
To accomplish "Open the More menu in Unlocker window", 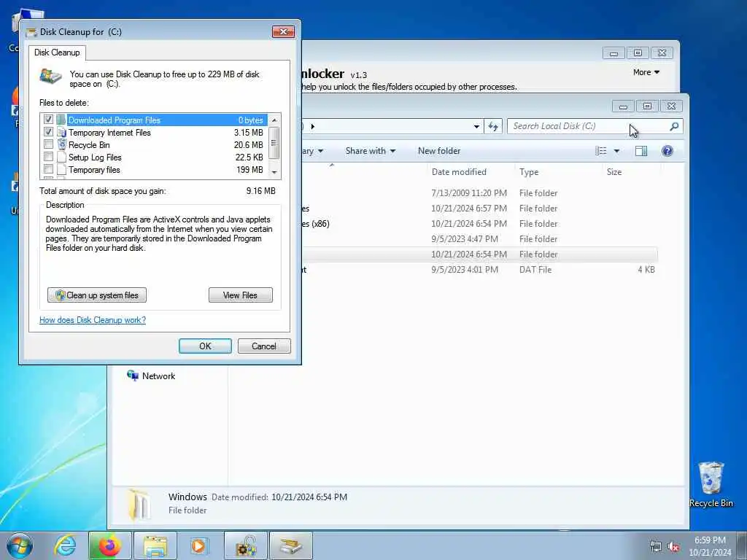I will click(646, 72).
